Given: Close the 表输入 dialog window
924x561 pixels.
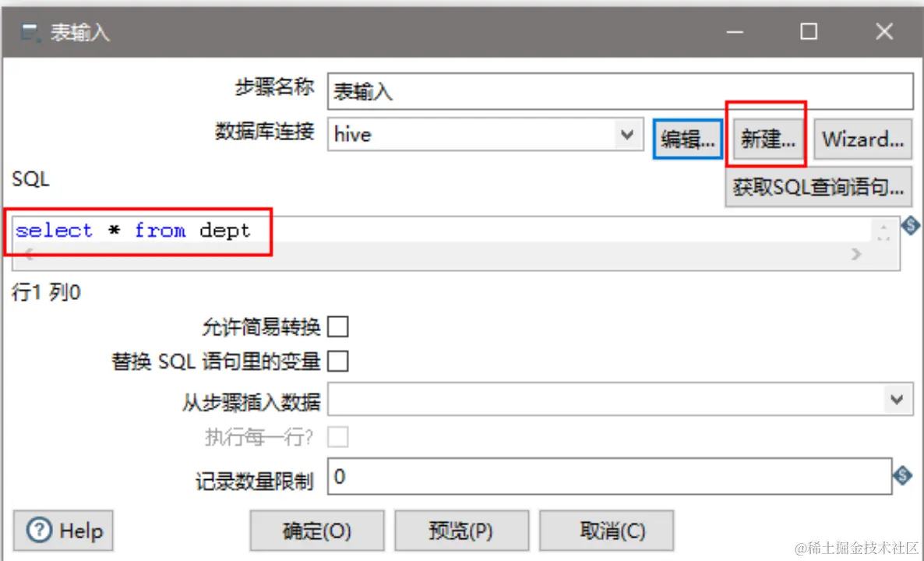Looking at the screenshot, I should pos(884,31).
